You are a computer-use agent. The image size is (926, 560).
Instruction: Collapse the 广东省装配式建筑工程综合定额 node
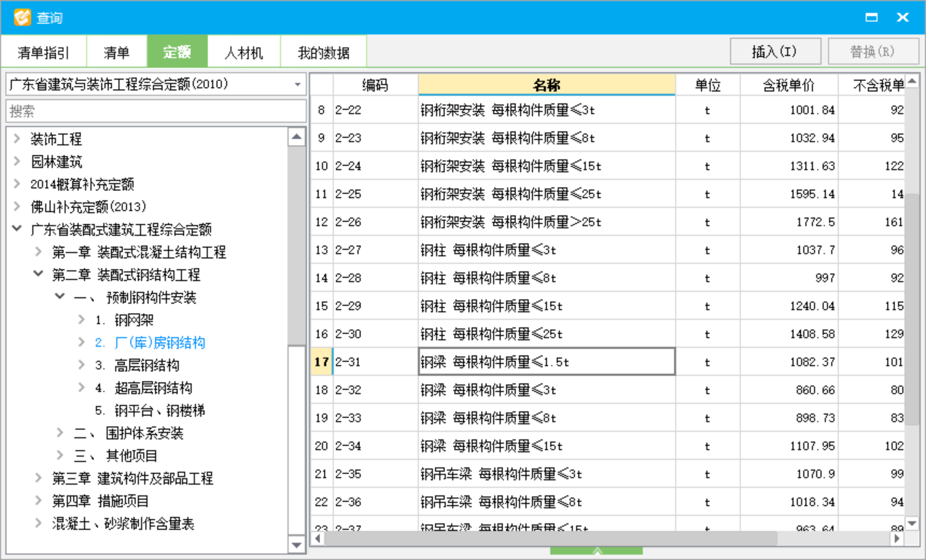(17, 229)
